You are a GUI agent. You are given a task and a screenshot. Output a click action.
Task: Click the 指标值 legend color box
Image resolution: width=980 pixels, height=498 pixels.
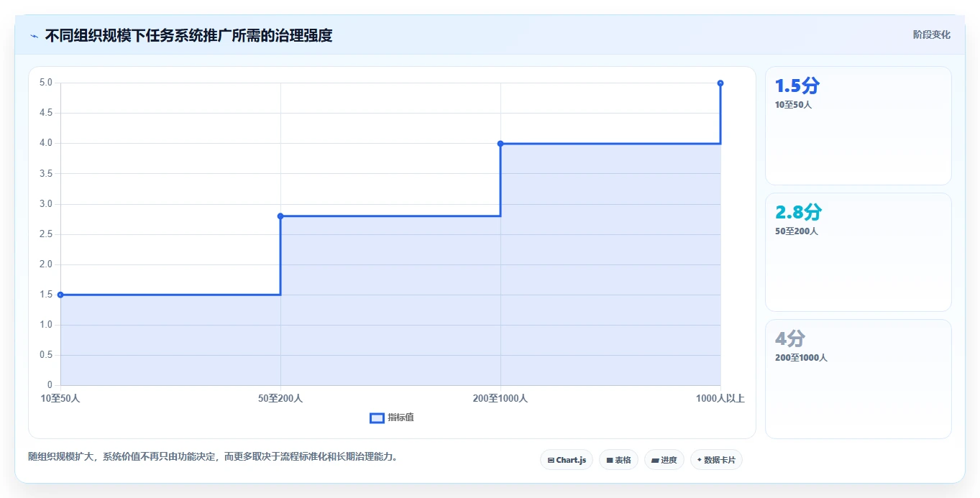click(377, 418)
